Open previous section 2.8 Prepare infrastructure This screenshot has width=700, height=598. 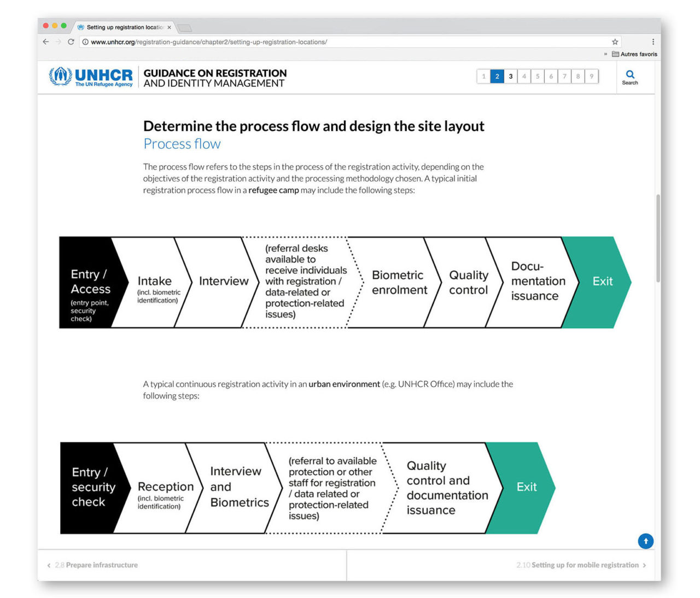coord(92,565)
